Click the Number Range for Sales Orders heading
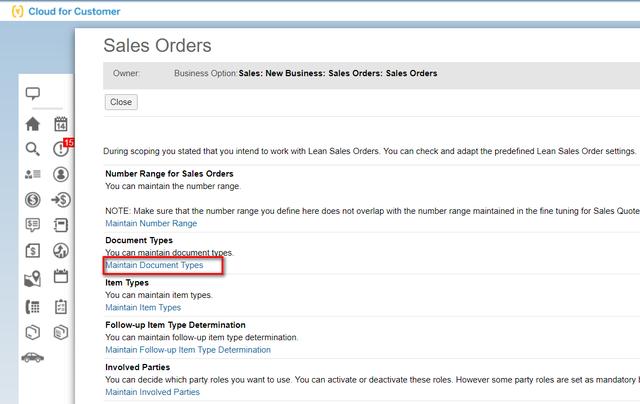Screen dimensions: 640x404 point(169,174)
